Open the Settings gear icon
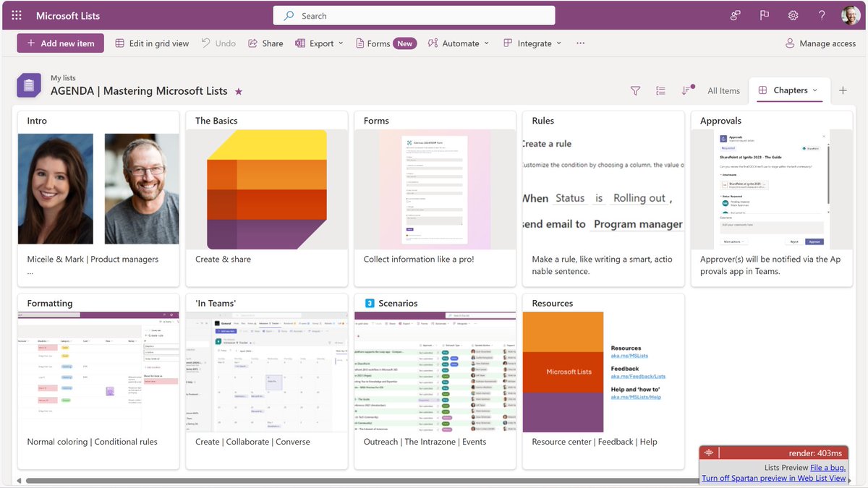 point(793,15)
